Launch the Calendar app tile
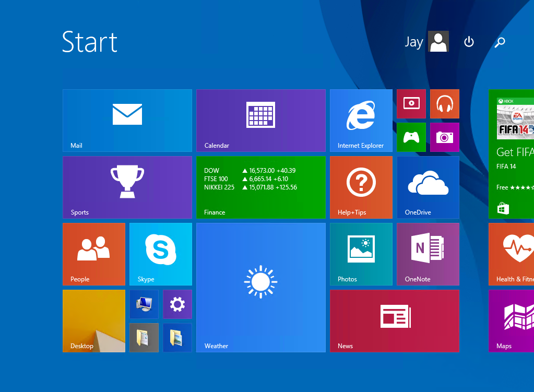The height and width of the screenshot is (392, 534). click(x=260, y=121)
